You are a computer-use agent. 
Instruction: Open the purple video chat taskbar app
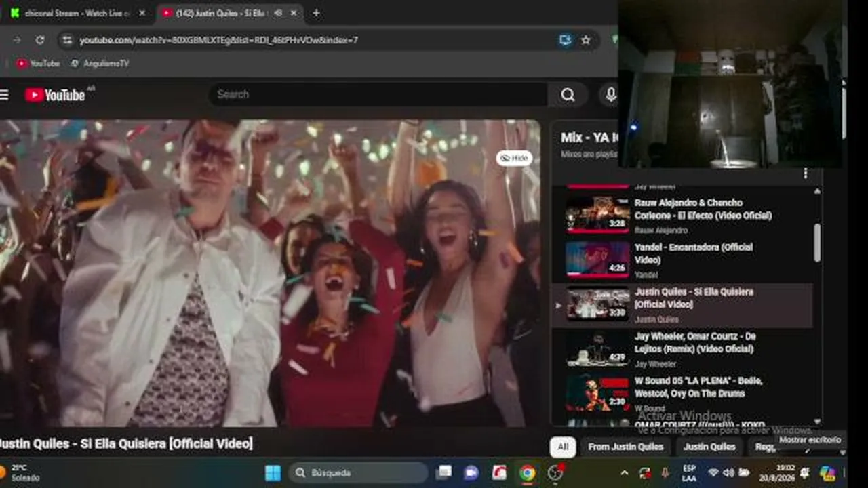pos(471,472)
